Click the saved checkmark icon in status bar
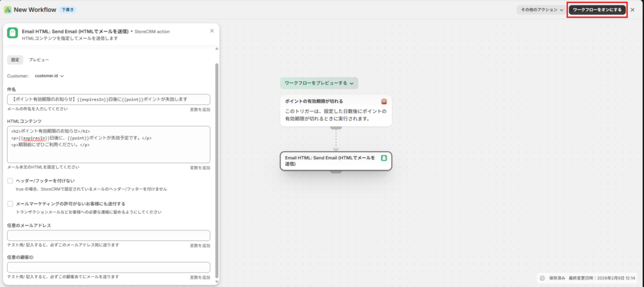The height and width of the screenshot is (287, 644). point(542,278)
